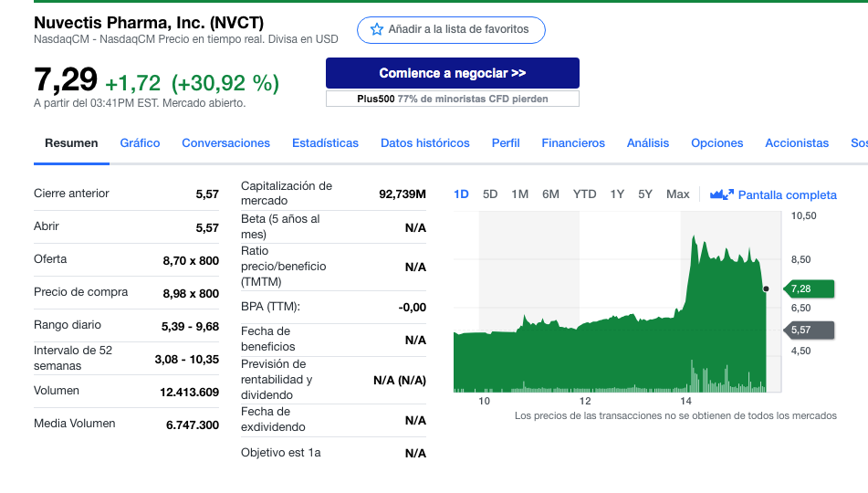Click 52-week range value 3,08 - 10,35

click(x=187, y=360)
